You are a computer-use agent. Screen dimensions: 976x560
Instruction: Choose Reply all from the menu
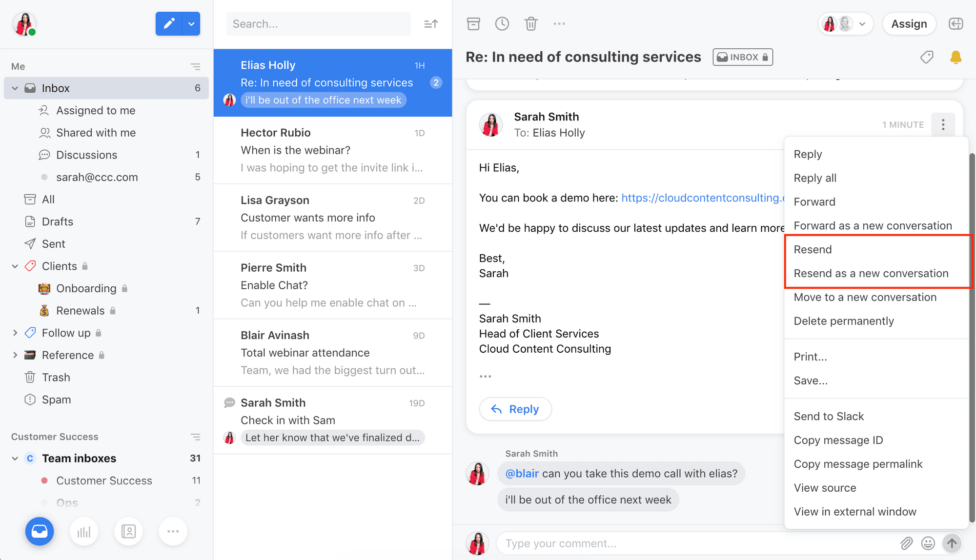[x=876, y=178]
